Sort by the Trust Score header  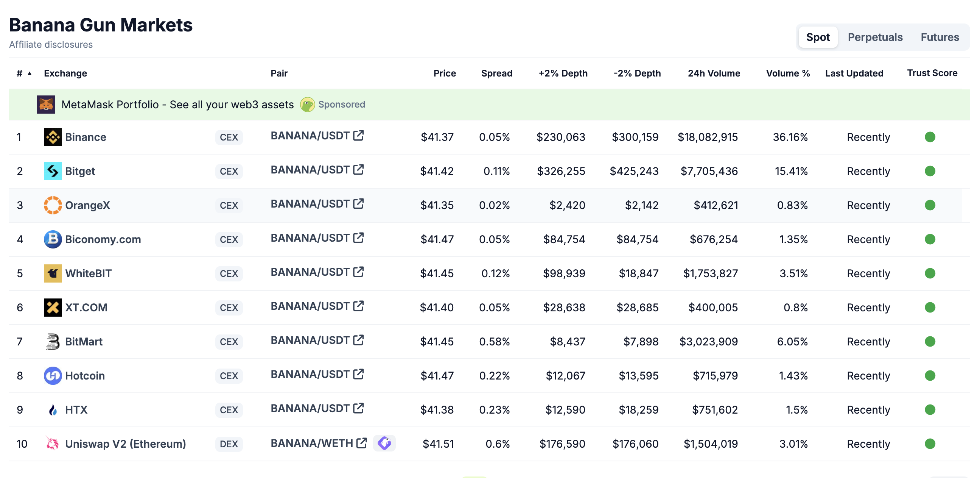932,73
